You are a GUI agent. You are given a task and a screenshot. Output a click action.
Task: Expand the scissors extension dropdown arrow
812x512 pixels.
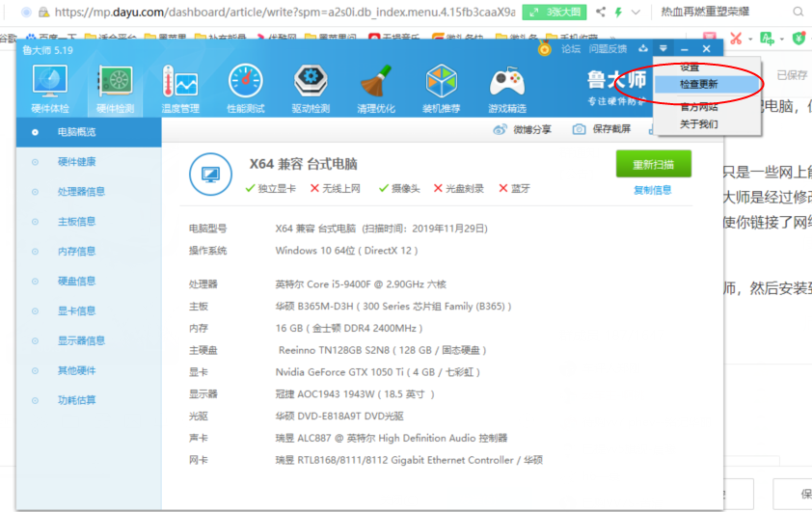click(750, 39)
